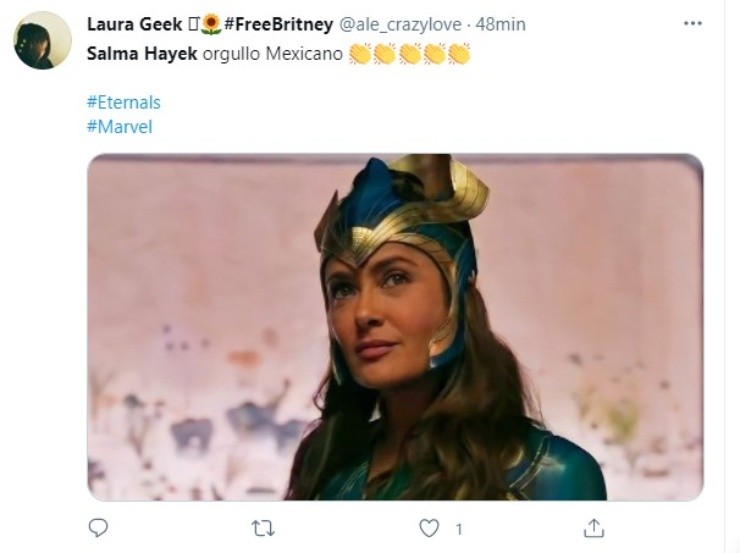This screenshot has height=553, width=740.
Task: Follow the #Eternals hashtag link
Action: tap(123, 102)
